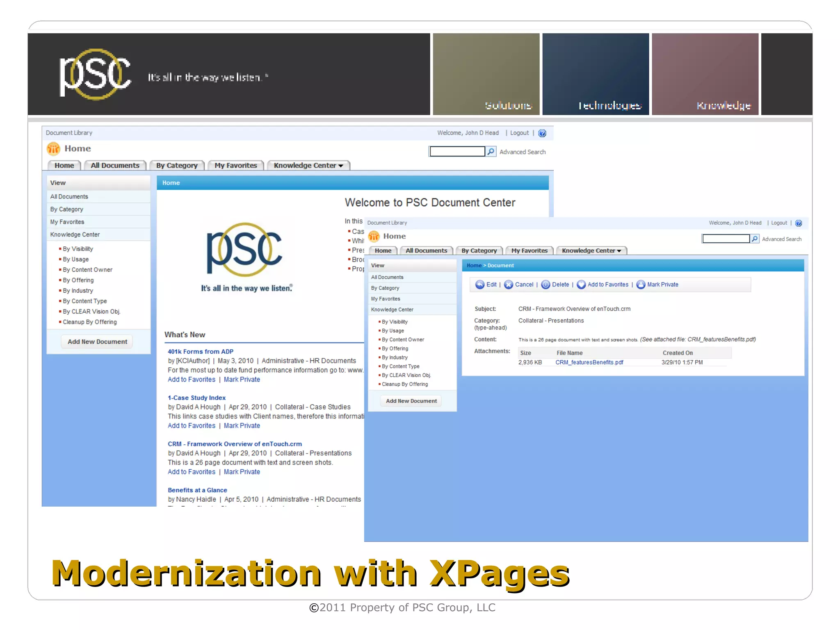Select Knowledge Center in front window sidebar
This screenshot has width=840, height=630.
(412, 310)
